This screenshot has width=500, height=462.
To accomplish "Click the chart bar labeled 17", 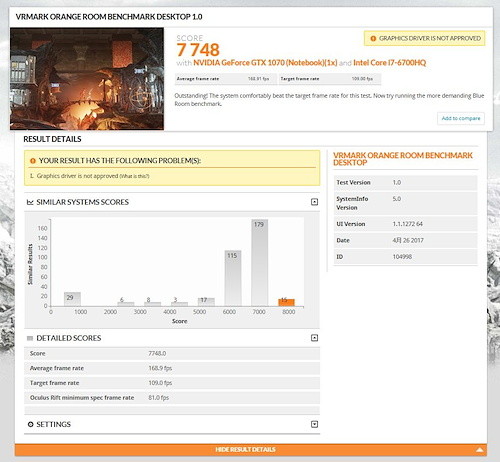I will (206, 302).
